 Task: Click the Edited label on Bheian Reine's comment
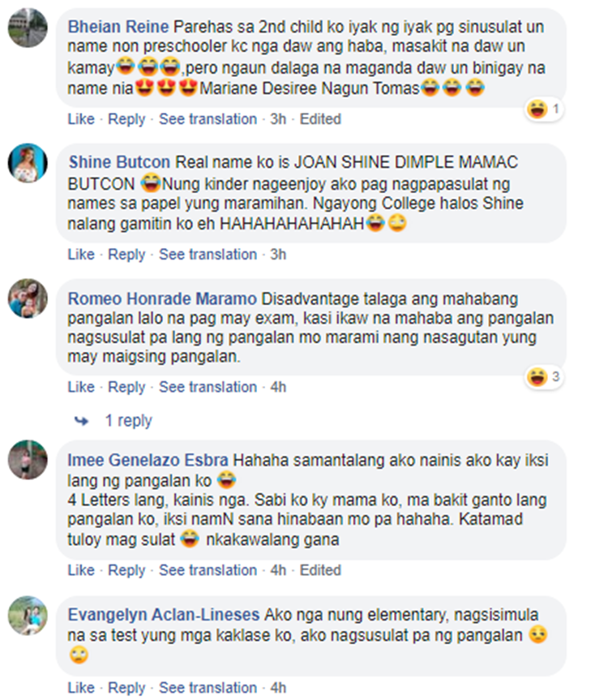320,119
